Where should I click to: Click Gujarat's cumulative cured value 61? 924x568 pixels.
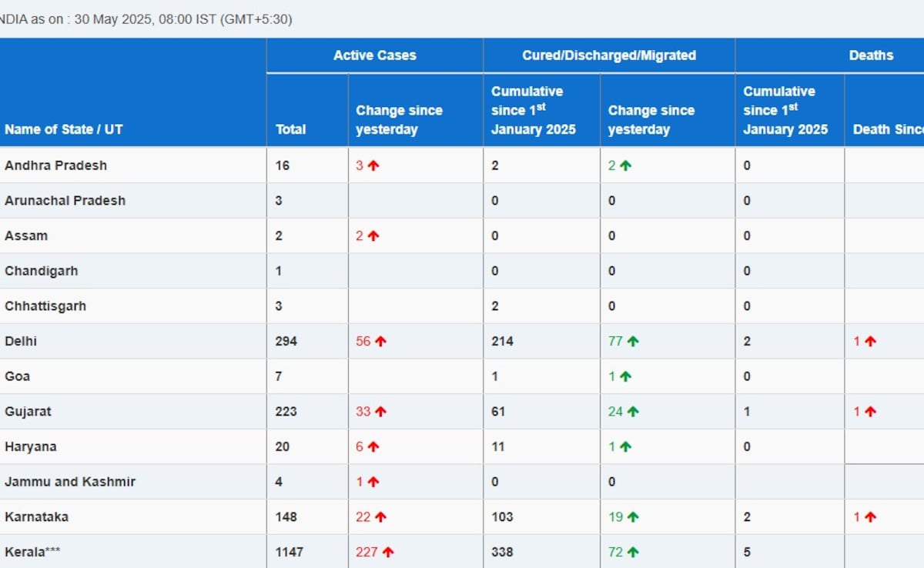click(498, 412)
